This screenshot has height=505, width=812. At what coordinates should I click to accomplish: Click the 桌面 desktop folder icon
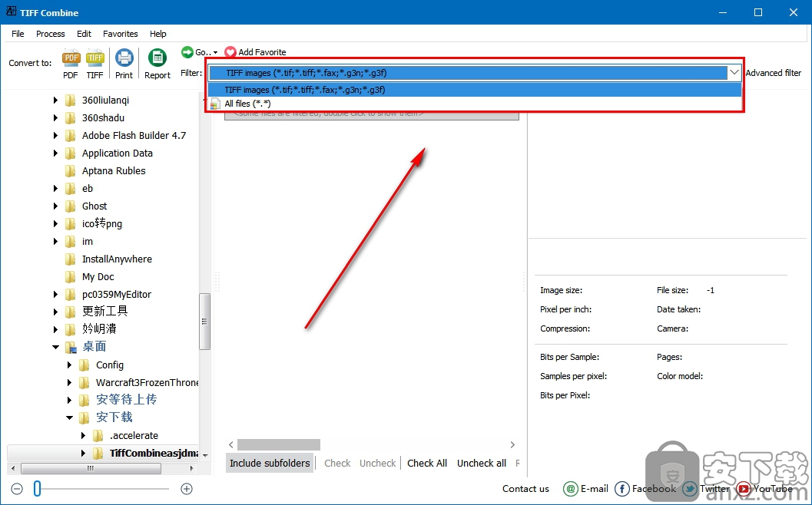[x=71, y=347]
